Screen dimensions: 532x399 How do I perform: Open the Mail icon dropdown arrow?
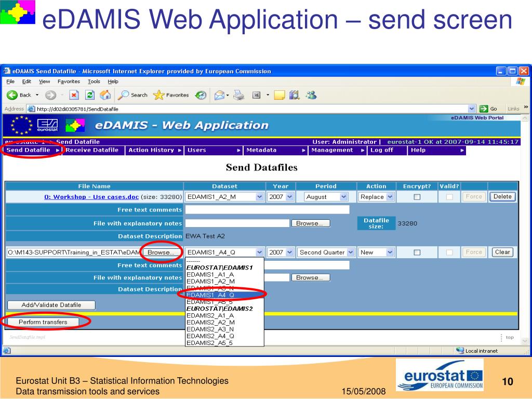[228, 96]
